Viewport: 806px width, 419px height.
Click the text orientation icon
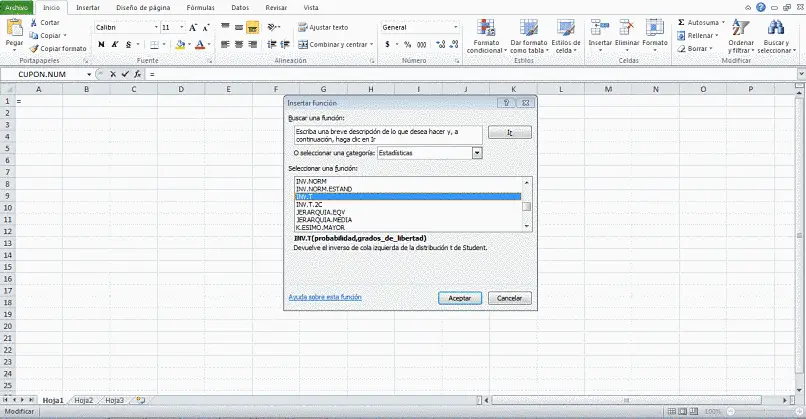point(273,27)
